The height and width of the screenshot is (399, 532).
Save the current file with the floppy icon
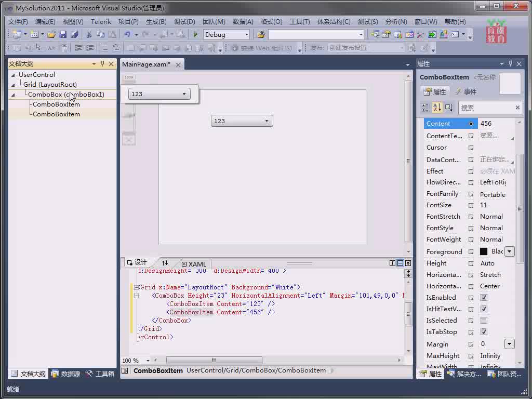click(63, 34)
